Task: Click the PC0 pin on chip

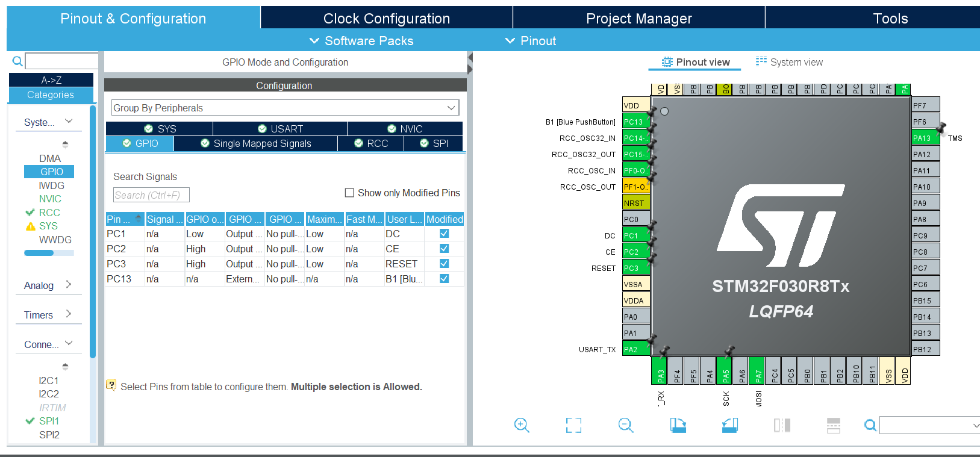Action: (635, 219)
